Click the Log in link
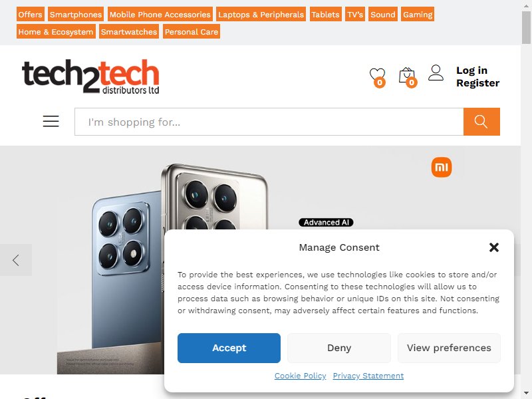532x399 pixels. click(471, 70)
